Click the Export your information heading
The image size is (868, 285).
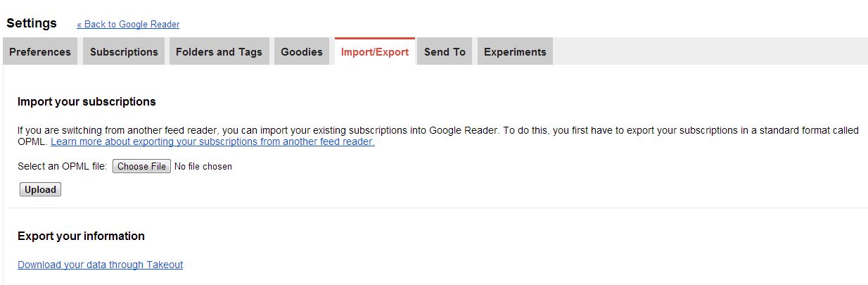click(81, 236)
